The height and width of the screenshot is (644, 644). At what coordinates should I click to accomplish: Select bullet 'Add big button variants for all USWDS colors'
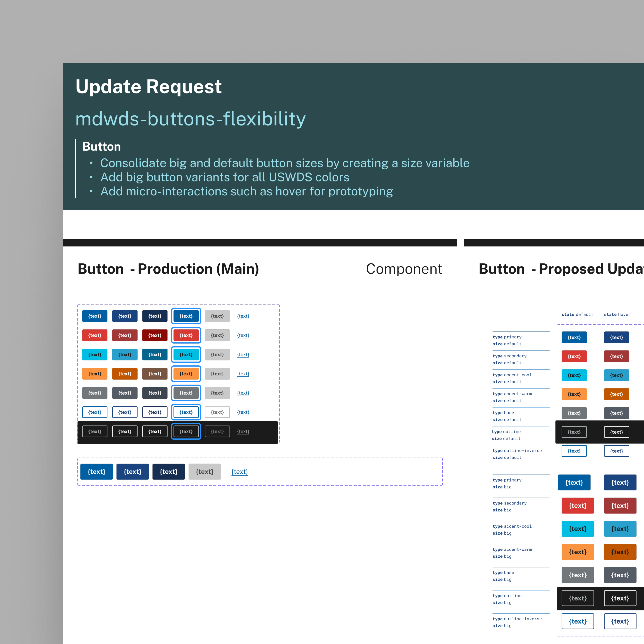225,177
